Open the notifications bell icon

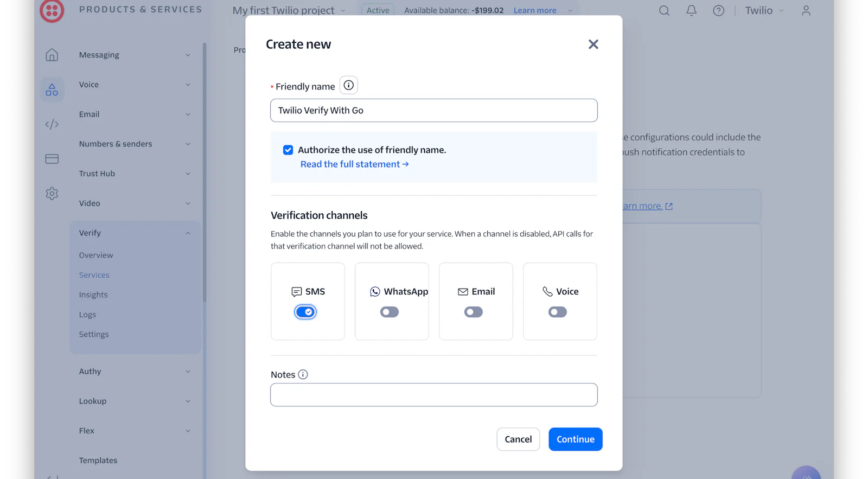click(691, 10)
